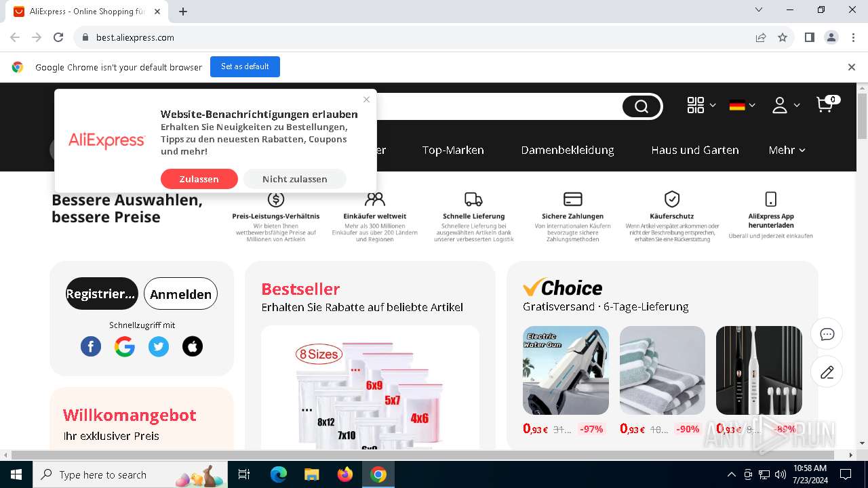Image resolution: width=868 pixels, height=488 pixels.
Task: Click the search magnifier button
Action: pyautogui.click(x=642, y=106)
